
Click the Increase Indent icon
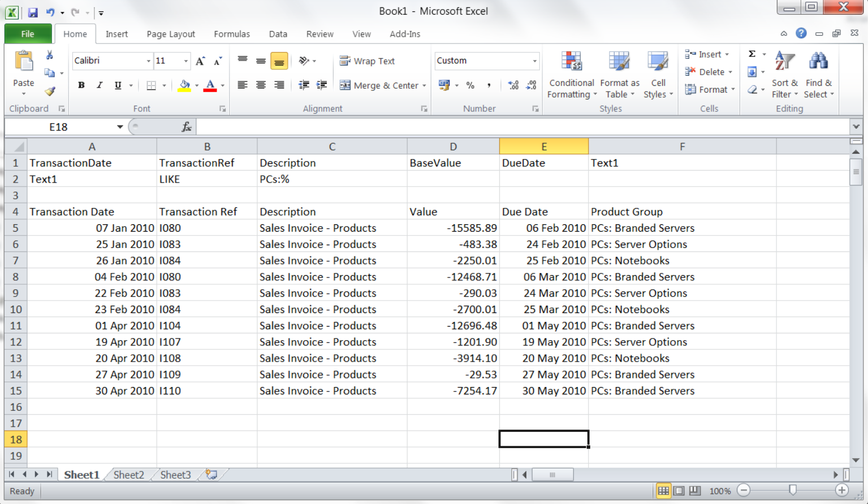(322, 85)
